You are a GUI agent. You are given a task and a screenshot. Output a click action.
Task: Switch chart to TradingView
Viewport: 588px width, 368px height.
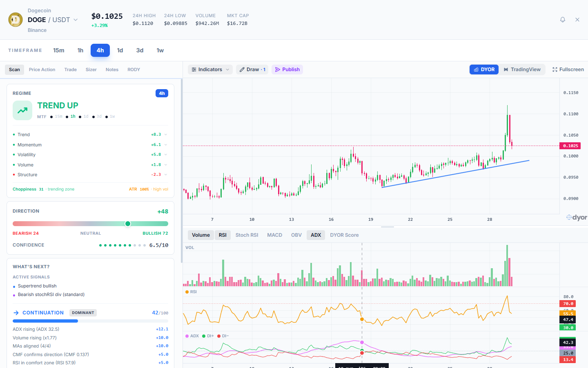coord(522,70)
